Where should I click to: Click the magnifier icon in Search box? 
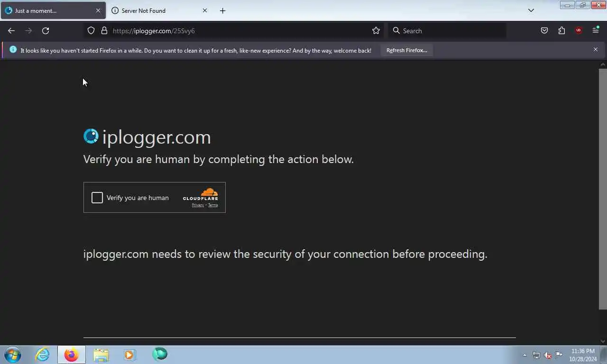pos(396,31)
